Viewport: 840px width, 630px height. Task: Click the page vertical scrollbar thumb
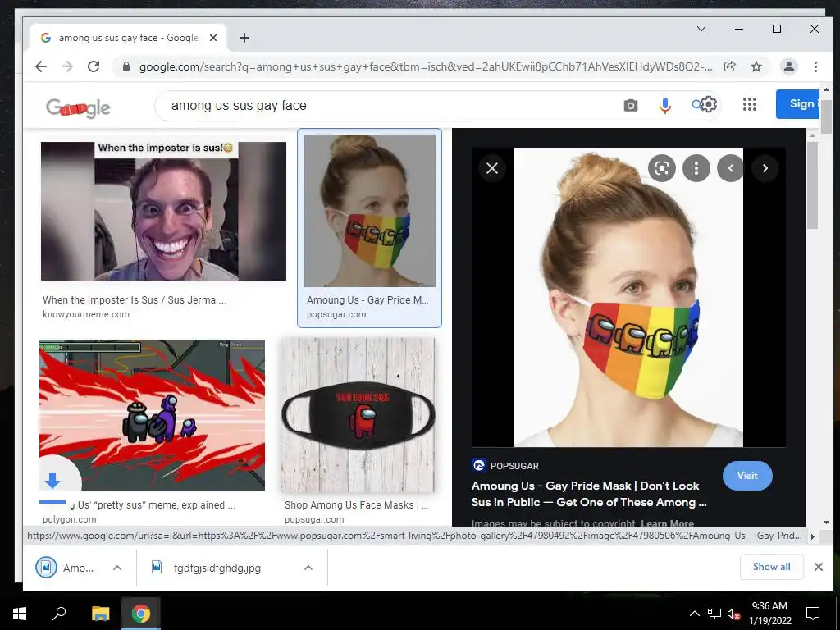[825, 116]
